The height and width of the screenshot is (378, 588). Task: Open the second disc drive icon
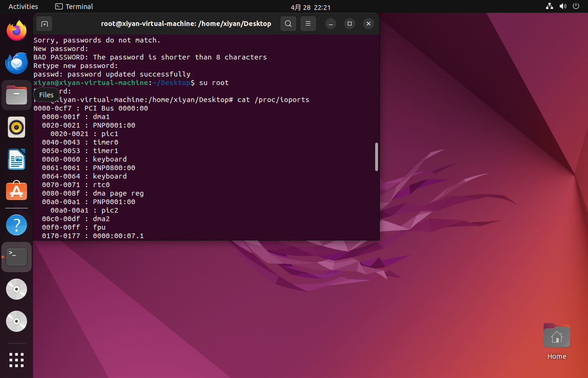17,321
